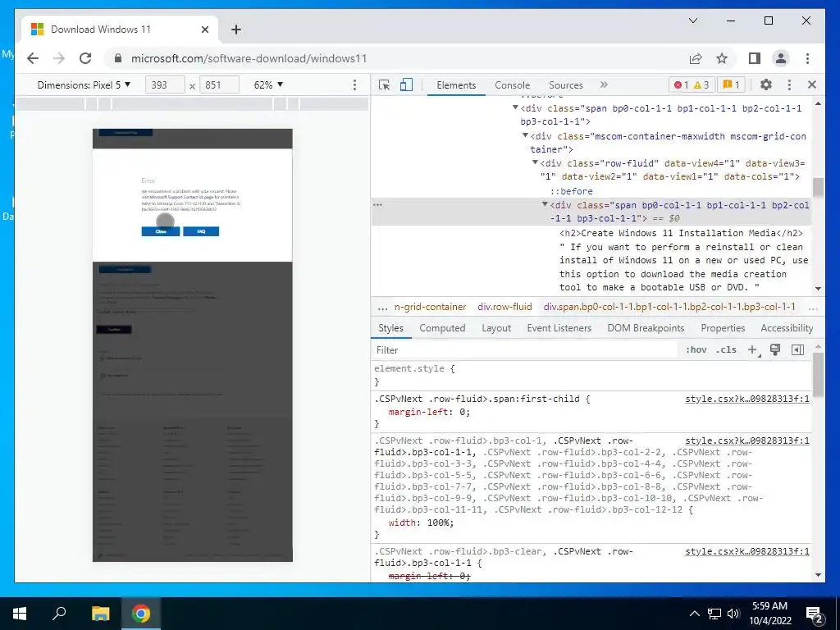Collapse the row-fluid div node
Screen dimensions: 840x630
coord(535,162)
